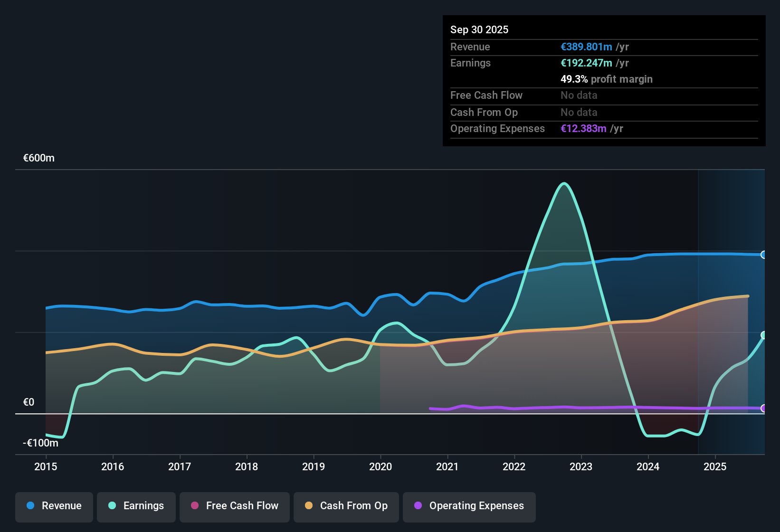Click the Earnings endpoint marker on chart
The image size is (780, 532).
764,335
